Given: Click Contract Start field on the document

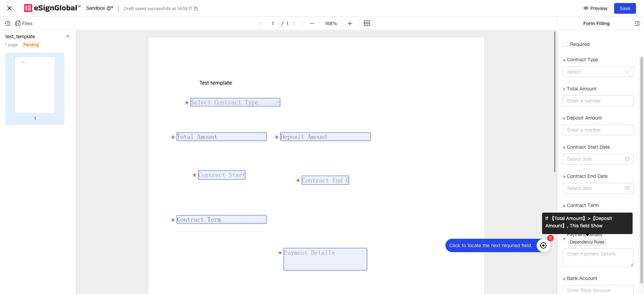Looking at the screenshot, I should pos(222,175).
